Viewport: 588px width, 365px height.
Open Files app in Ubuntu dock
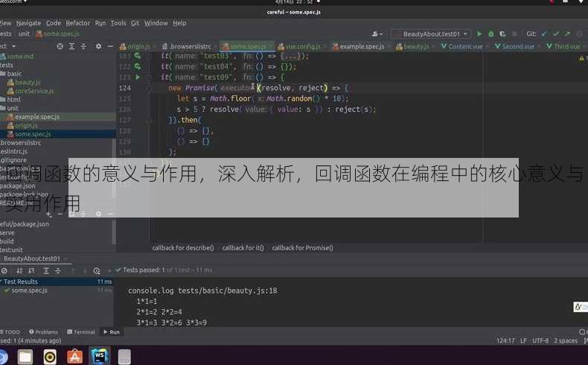point(25,357)
